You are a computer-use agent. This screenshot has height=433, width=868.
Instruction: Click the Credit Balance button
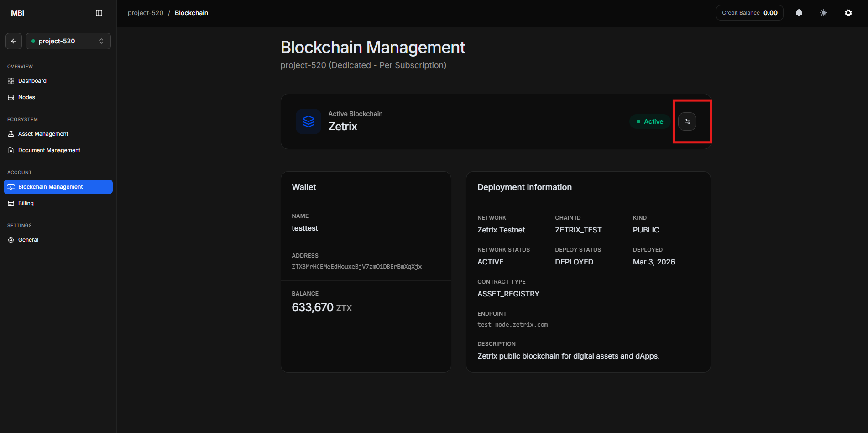pyautogui.click(x=749, y=13)
